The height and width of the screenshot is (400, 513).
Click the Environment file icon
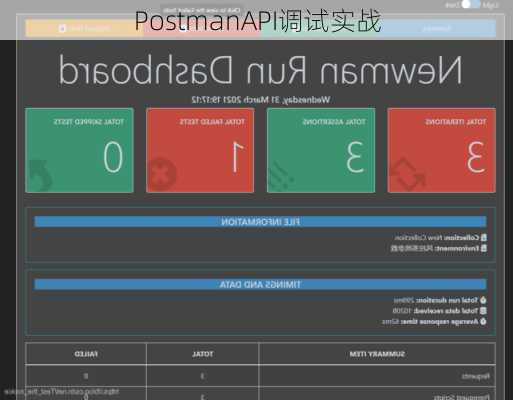[484, 248]
